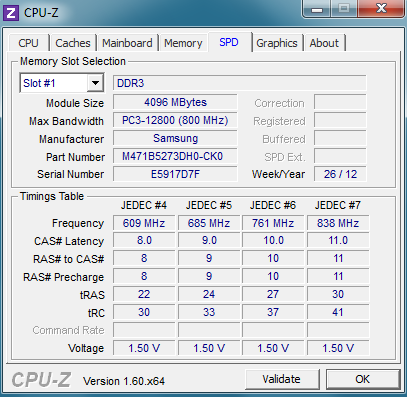
Task: Select the Mainboard tab
Action: [127, 43]
